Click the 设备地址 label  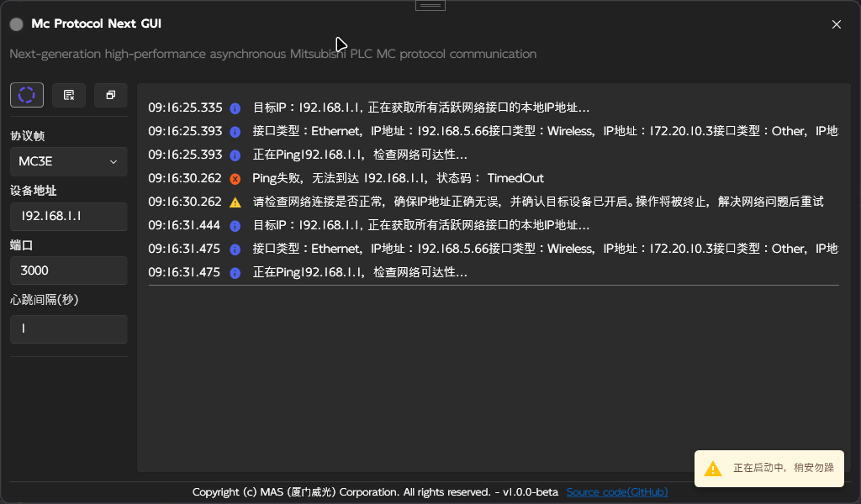pos(34,191)
